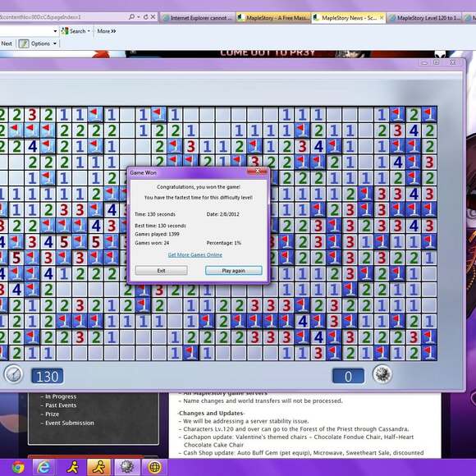Expand the More toolbar chevron
This screenshot has height=476, width=476.
(x=107, y=31)
